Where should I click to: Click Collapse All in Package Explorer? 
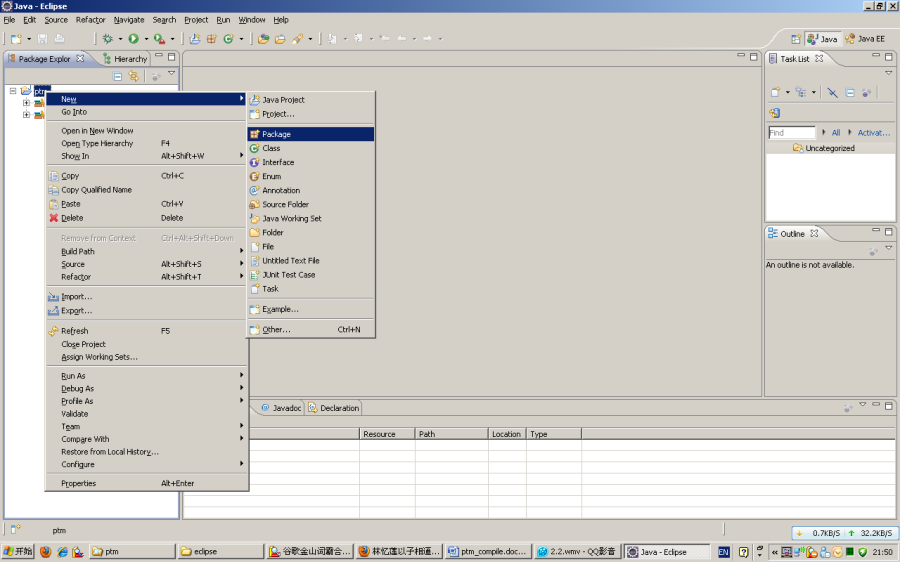coord(117,76)
